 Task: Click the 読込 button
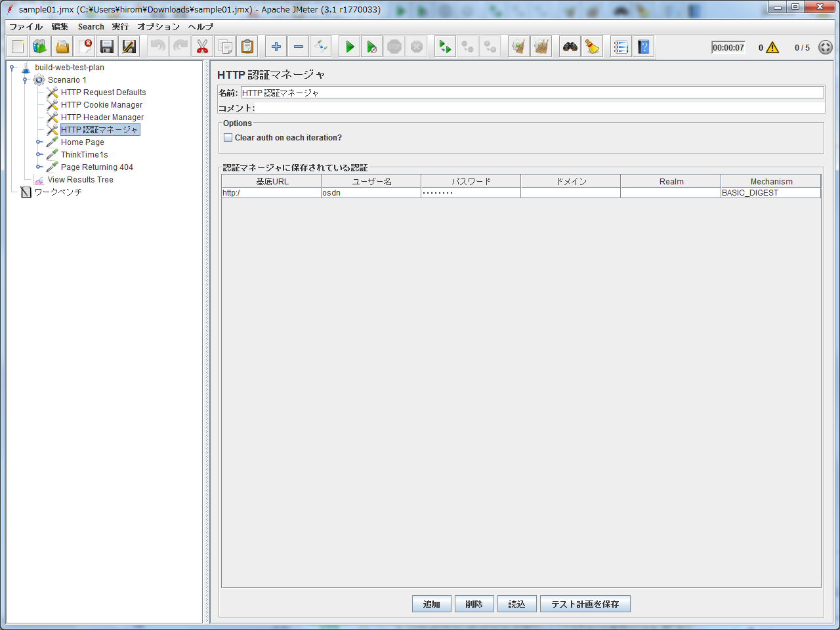pos(517,604)
